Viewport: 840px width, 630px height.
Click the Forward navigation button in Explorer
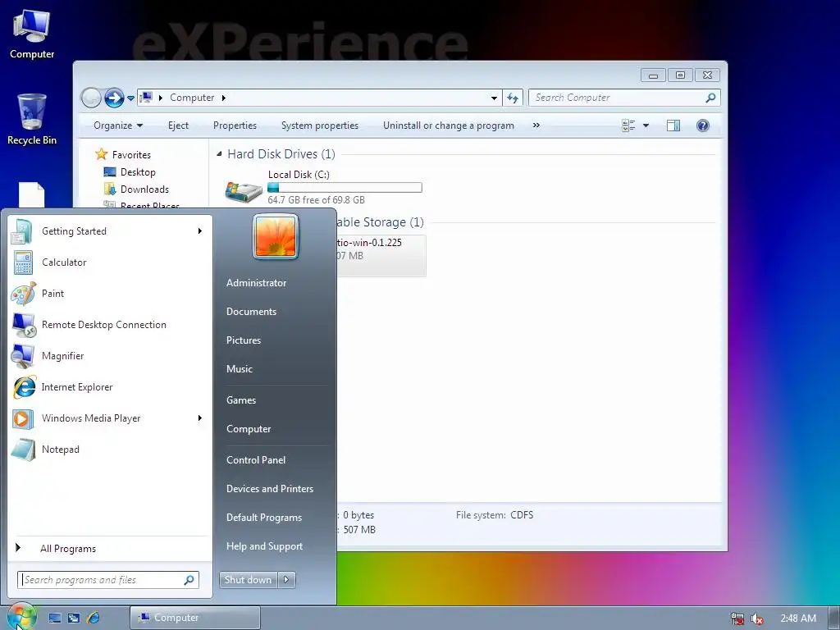pos(113,98)
